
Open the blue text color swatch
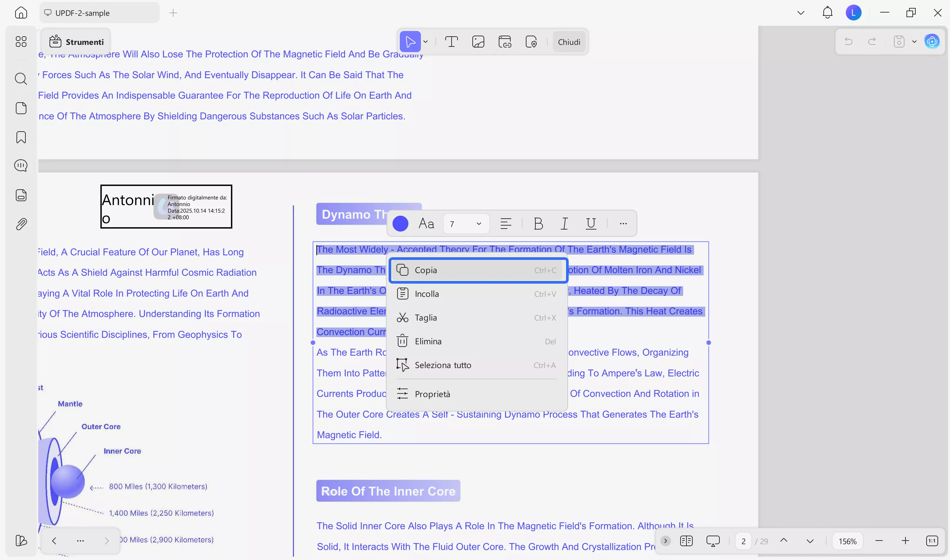(x=400, y=224)
